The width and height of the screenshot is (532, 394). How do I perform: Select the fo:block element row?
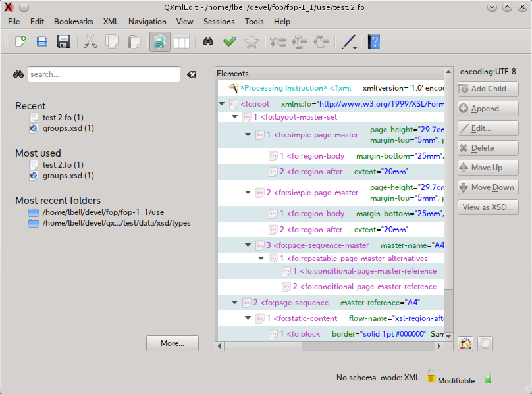331,334
